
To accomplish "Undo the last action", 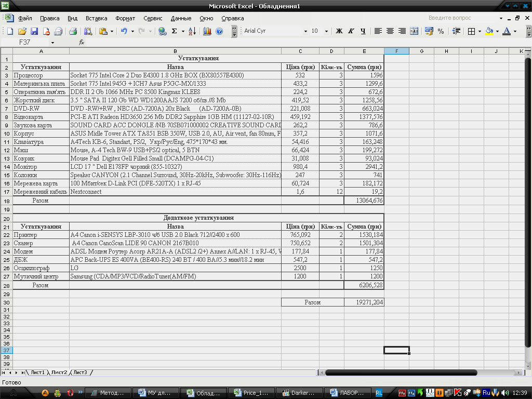I will click(124, 31).
